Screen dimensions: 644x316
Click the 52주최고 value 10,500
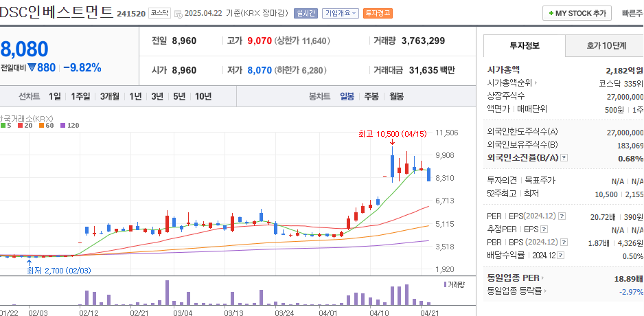[606, 194]
